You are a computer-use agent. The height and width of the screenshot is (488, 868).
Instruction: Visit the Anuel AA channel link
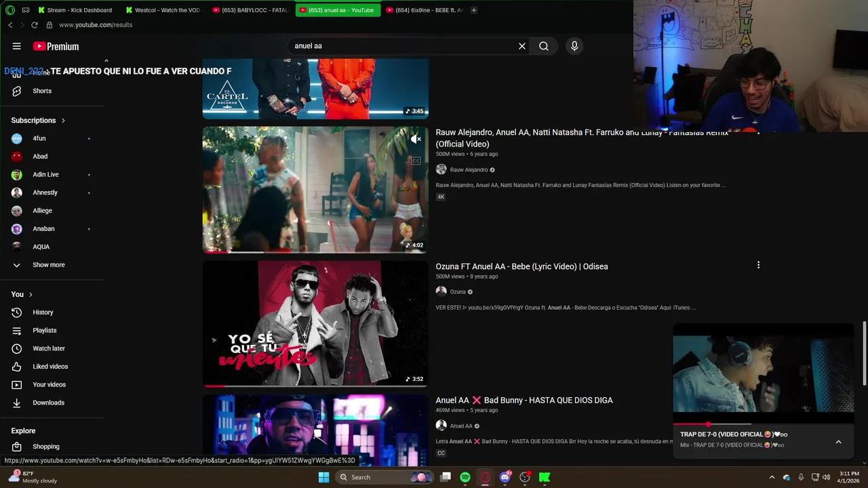point(461,426)
